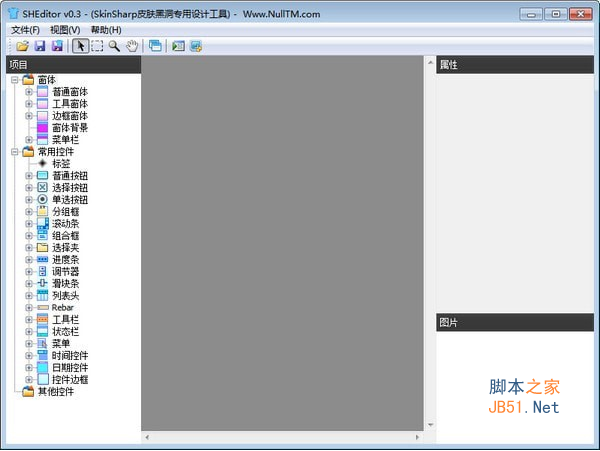Expand the 工具窗体 node
Viewport: 600px width, 451px height.
[x=29, y=104]
